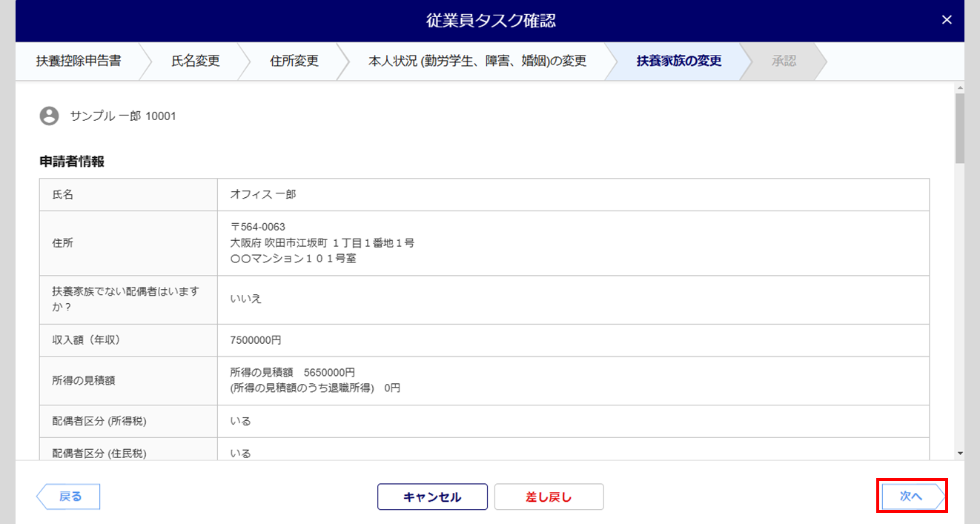Open the 扶養控除申告書 step
The width and height of the screenshot is (980, 524).
(x=79, y=61)
